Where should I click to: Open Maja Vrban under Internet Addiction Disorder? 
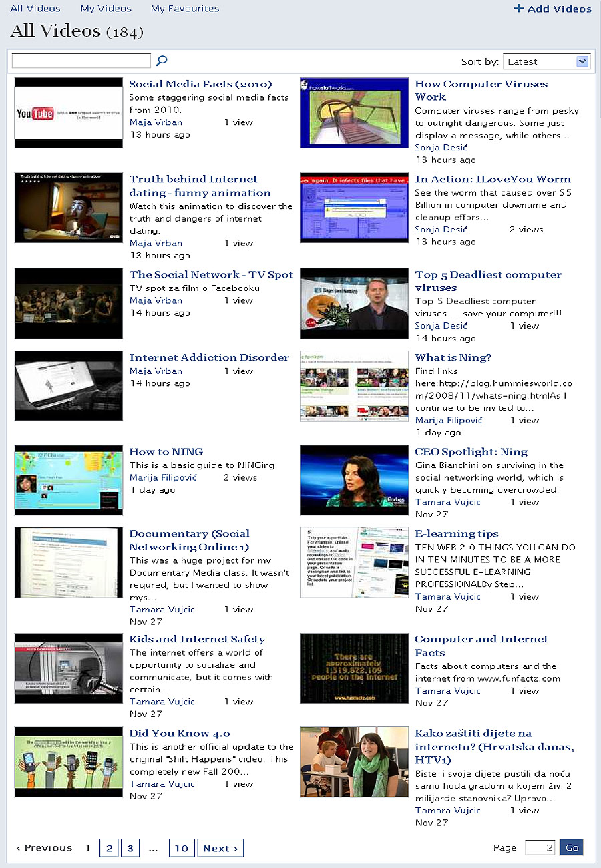tap(156, 371)
